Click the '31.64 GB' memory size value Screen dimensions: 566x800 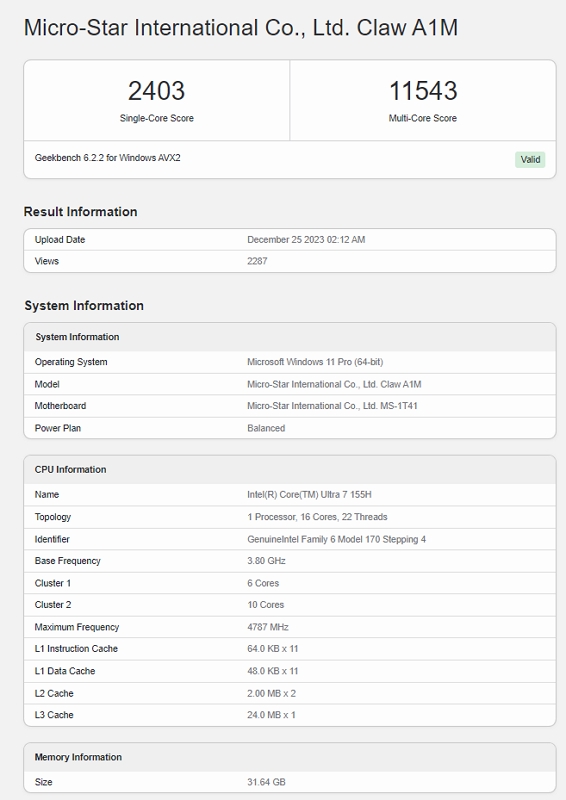(x=266, y=782)
